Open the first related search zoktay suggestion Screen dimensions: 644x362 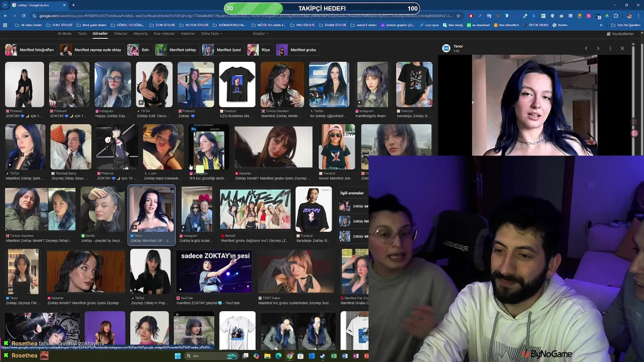tap(354, 206)
